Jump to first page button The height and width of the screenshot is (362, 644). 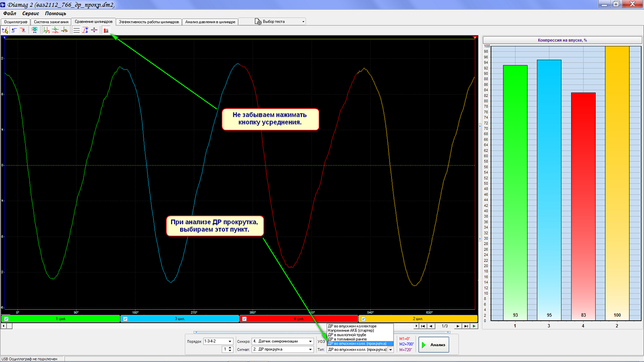point(423,326)
